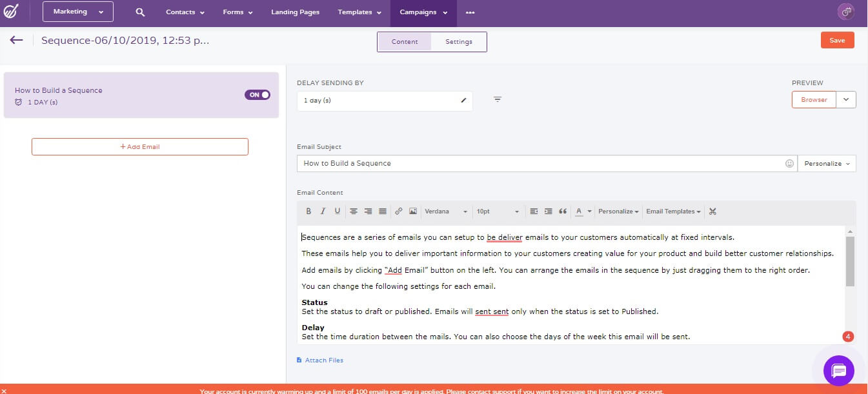868x394 pixels.
Task: Open the Verdana font family dropdown
Action: [x=445, y=212]
